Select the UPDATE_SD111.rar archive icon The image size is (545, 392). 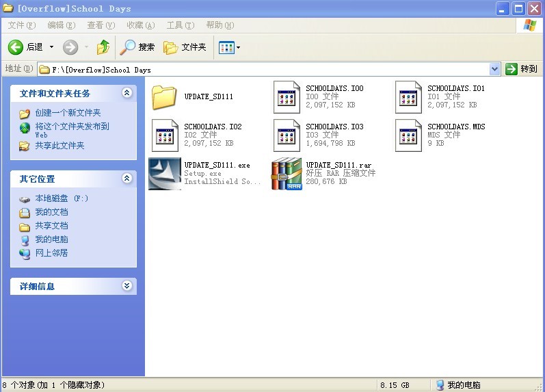tap(287, 174)
